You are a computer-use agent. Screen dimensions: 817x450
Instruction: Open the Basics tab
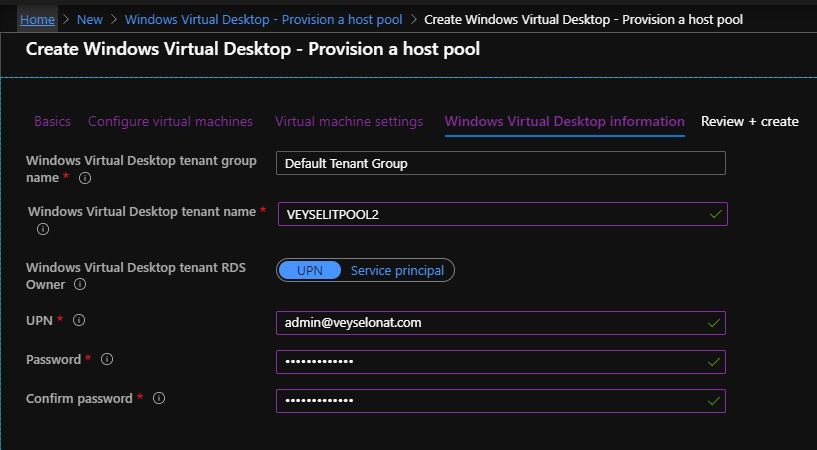52,121
